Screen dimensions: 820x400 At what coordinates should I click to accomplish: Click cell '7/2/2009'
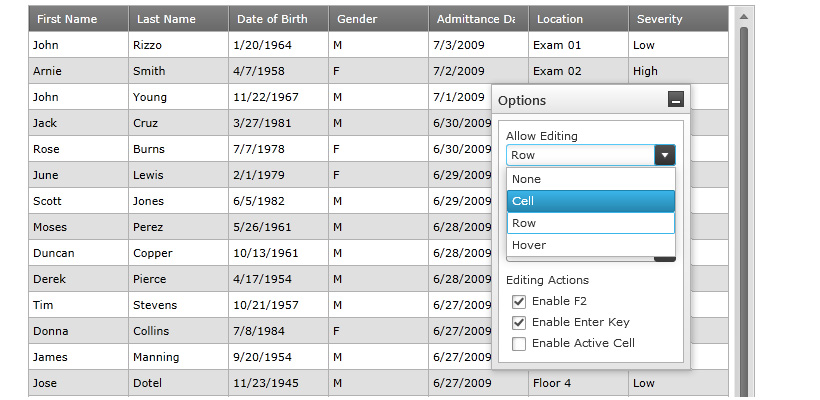[478, 71]
